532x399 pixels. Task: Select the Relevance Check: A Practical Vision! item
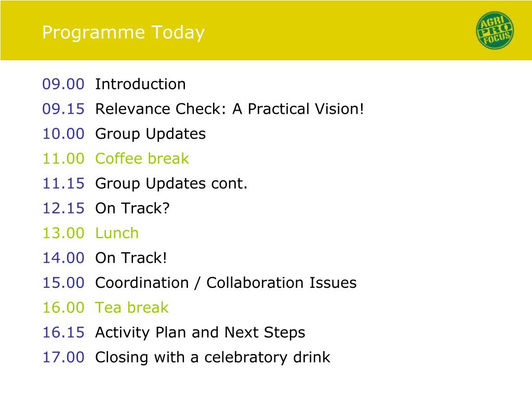[x=230, y=109]
